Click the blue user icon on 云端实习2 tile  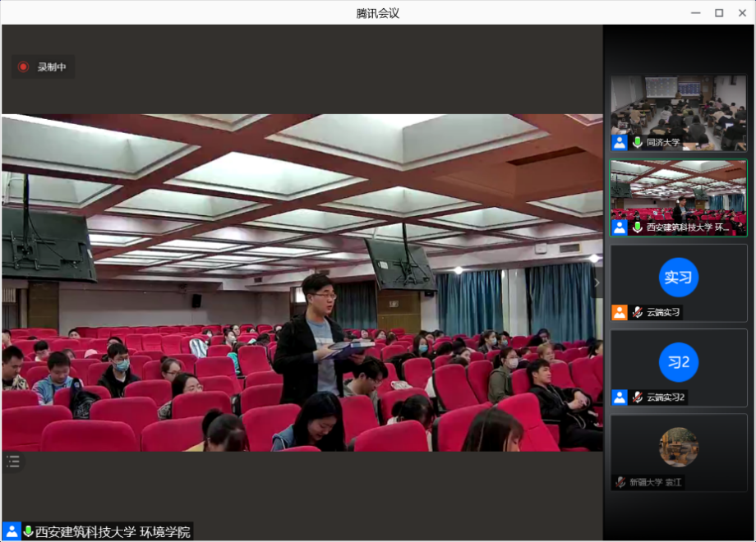coord(620,397)
